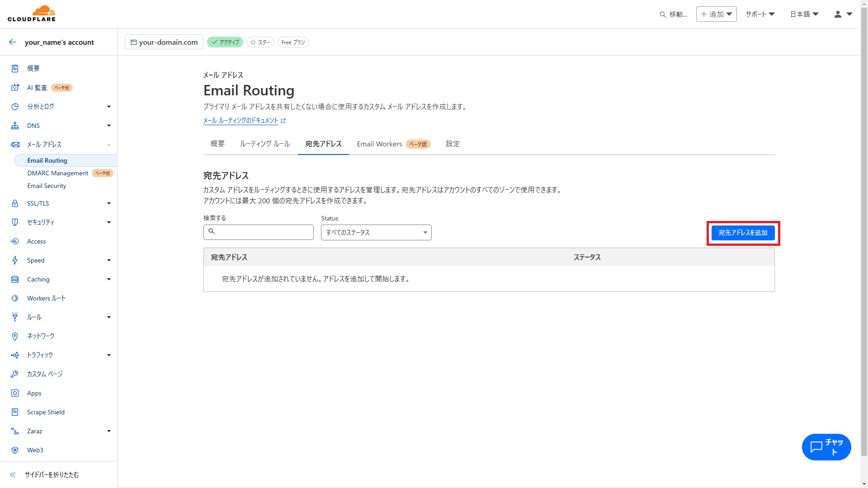Click the Access sidebar icon

[15, 241]
